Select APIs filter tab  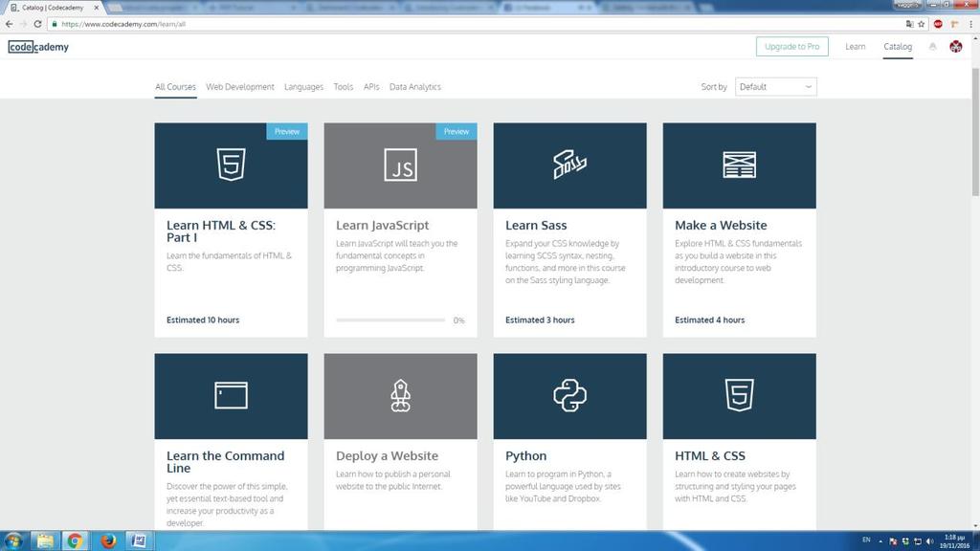click(371, 87)
